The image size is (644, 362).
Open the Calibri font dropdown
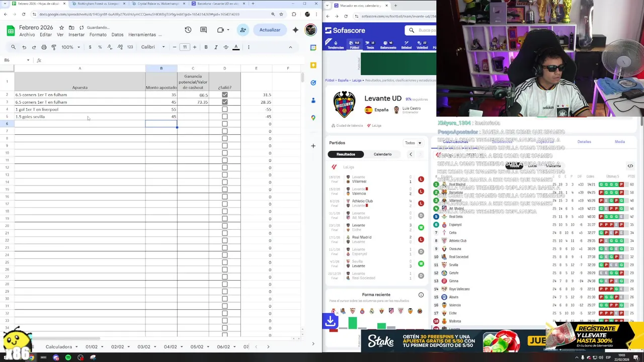152,47
